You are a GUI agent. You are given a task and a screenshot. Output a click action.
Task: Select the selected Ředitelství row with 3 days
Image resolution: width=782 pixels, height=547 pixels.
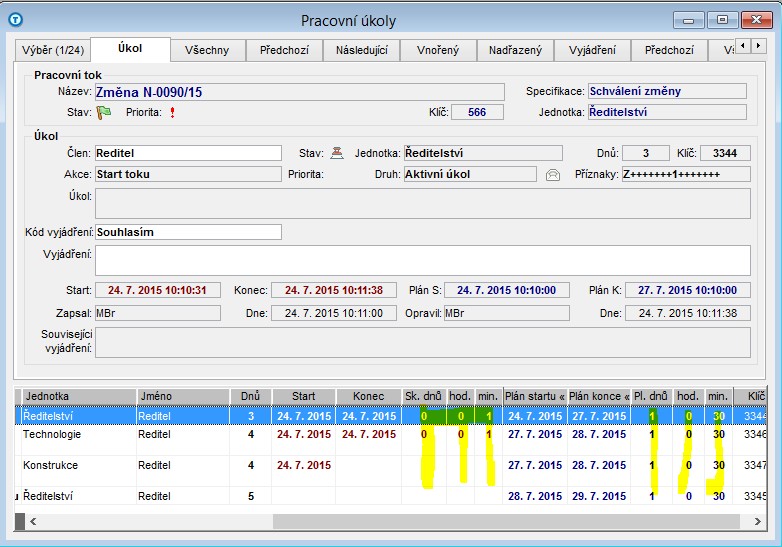391,416
